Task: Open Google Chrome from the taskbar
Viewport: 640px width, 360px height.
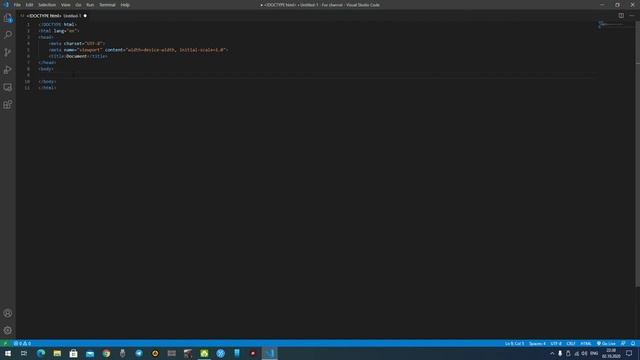Action: 106,353
